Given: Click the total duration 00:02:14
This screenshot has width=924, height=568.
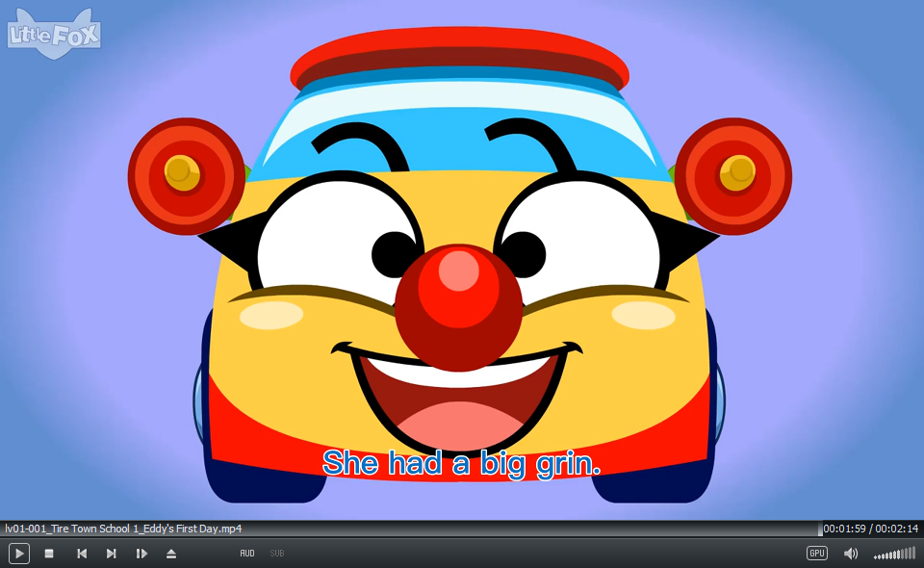Looking at the screenshot, I should [896, 529].
